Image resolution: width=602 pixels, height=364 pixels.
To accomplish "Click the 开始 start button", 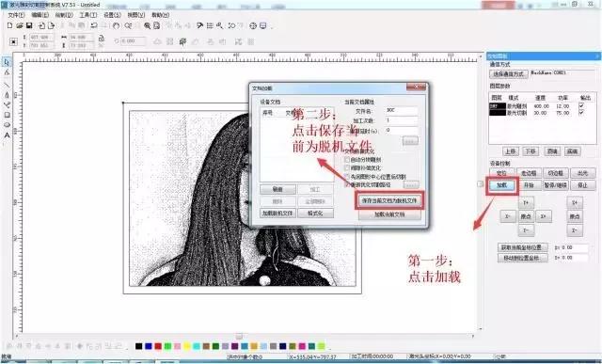I will point(529,185).
